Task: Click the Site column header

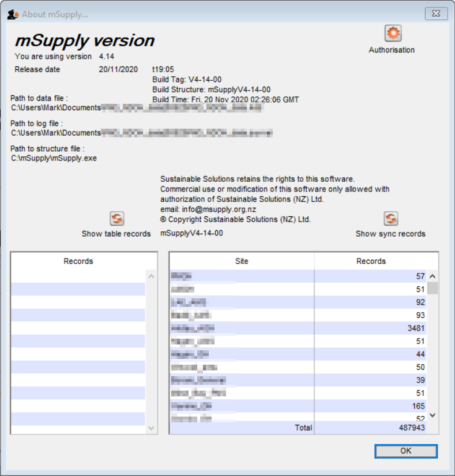Action: click(242, 261)
